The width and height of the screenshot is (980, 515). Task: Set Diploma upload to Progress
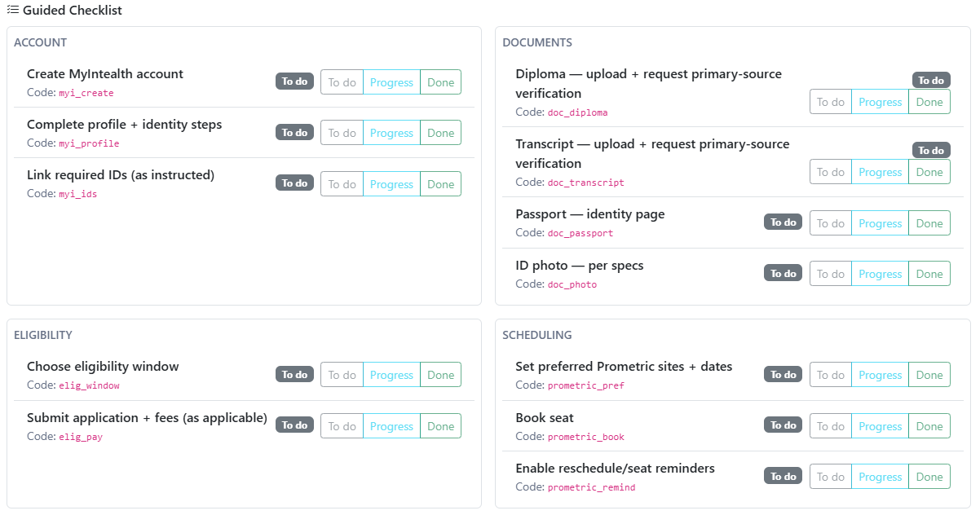click(880, 102)
